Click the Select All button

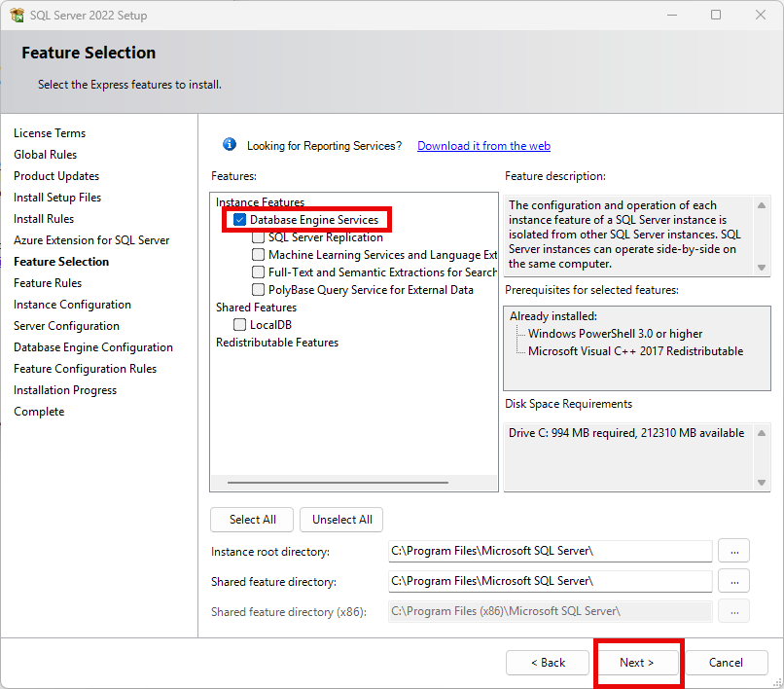pos(252,520)
